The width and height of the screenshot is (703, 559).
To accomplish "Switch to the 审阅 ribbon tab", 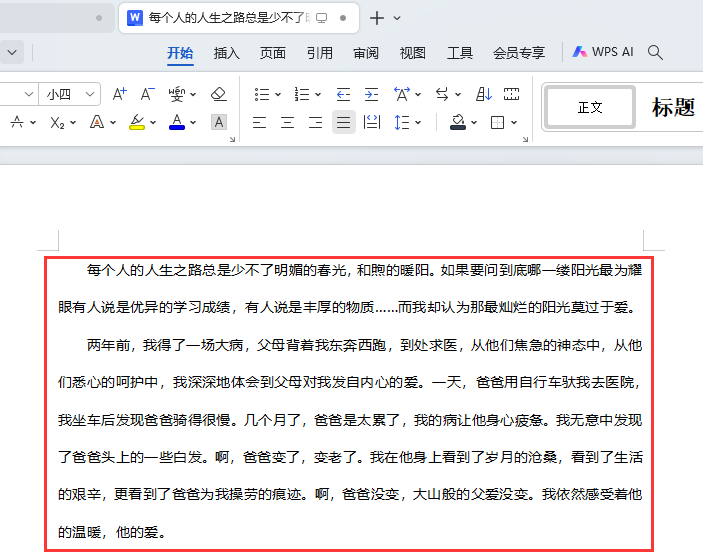I will click(366, 53).
